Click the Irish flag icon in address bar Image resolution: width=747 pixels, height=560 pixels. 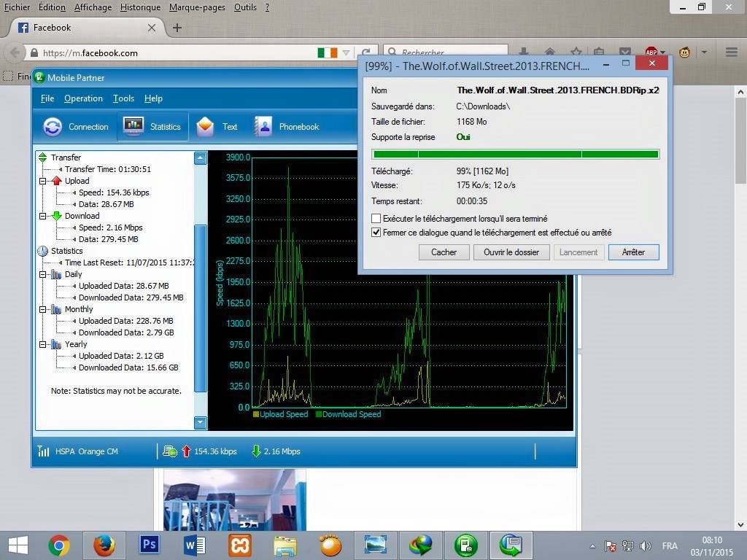328,52
